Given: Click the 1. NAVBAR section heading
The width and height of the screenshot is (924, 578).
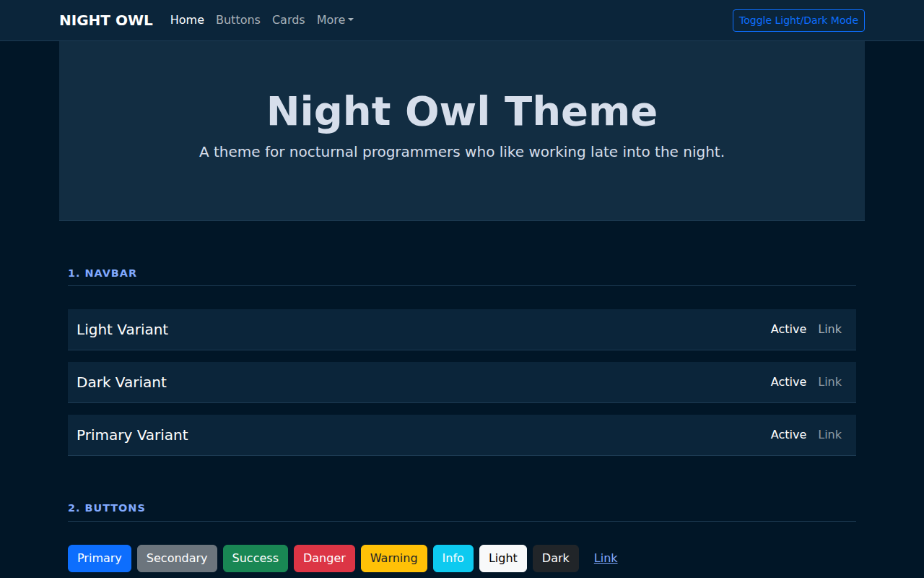Looking at the screenshot, I should tap(103, 273).
